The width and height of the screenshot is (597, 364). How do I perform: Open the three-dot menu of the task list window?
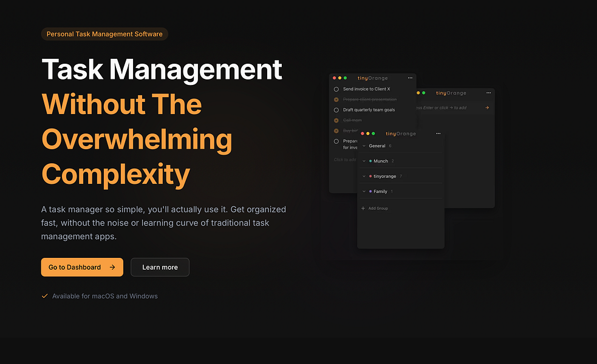coord(410,78)
